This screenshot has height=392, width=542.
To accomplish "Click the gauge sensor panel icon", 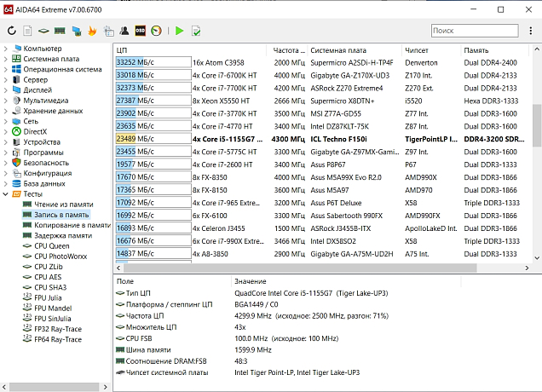I will click(157, 32).
